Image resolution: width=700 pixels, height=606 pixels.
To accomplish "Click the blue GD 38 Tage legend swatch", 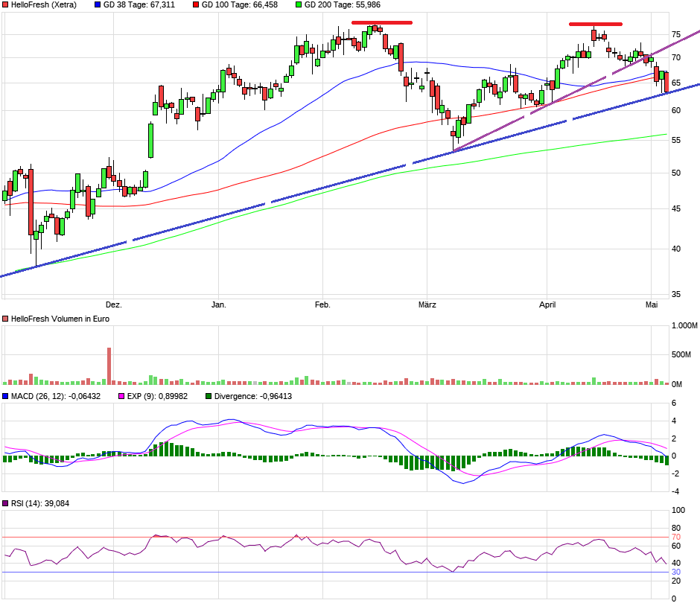I will [98, 5].
